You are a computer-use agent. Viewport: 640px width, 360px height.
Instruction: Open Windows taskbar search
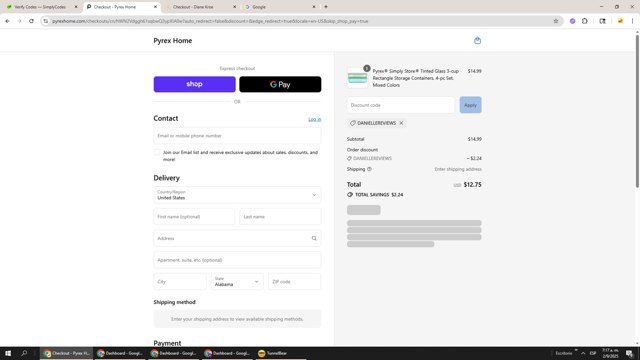tap(24, 353)
